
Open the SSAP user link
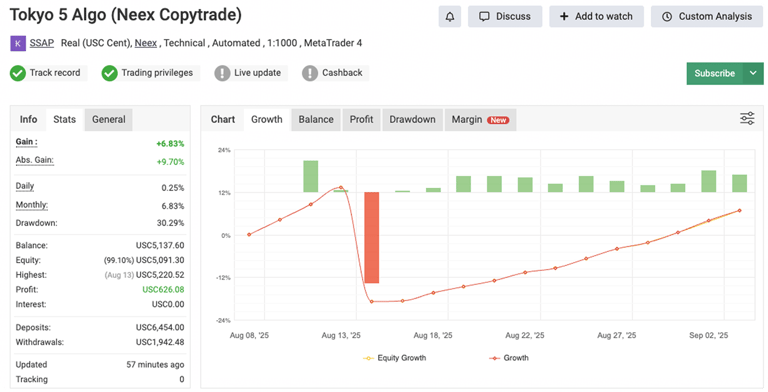[42, 43]
